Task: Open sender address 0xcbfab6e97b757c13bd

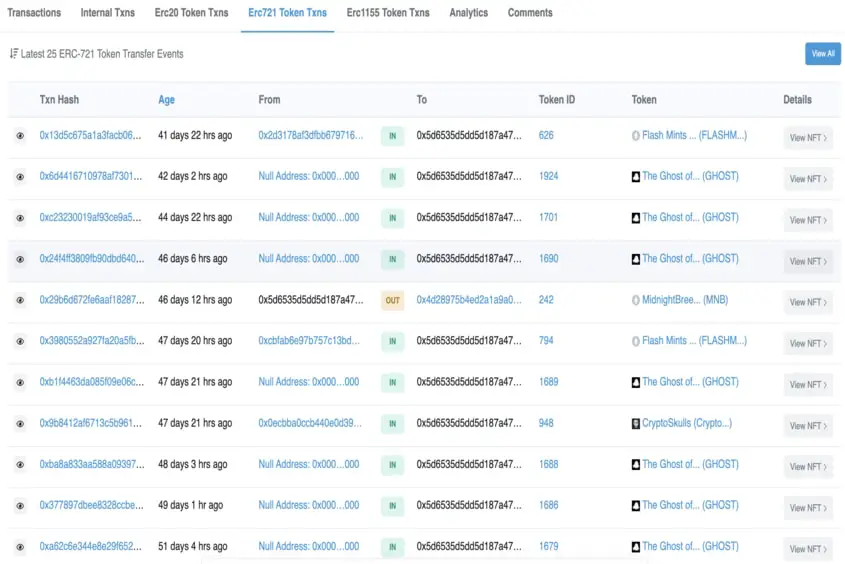Action: 309,340
